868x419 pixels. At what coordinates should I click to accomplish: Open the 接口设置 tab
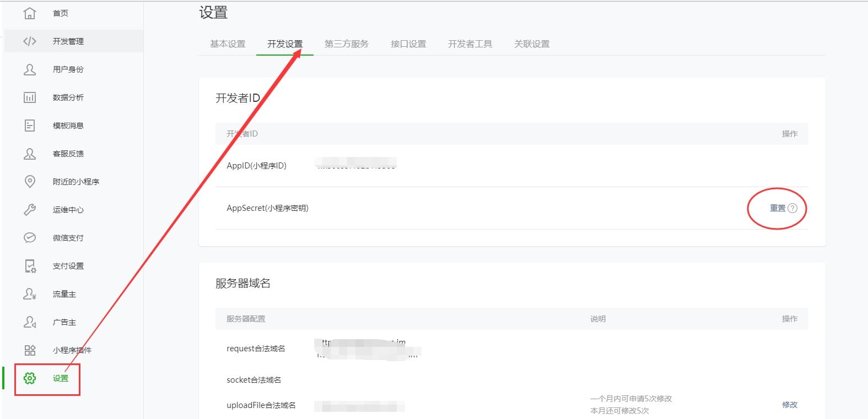click(408, 44)
